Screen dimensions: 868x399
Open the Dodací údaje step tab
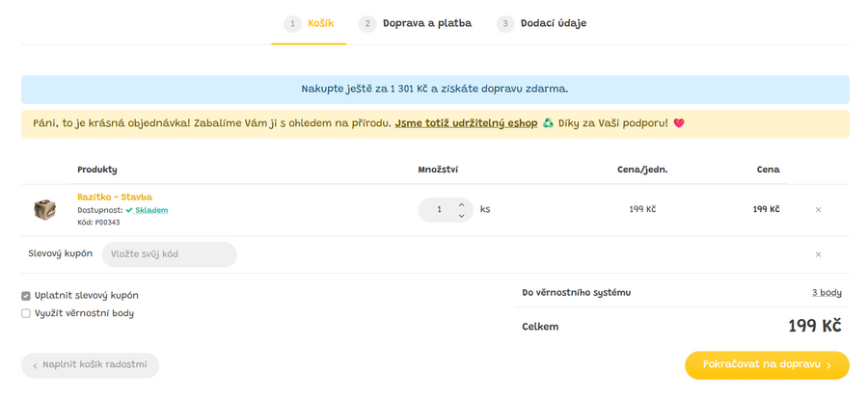pyautogui.click(x=542, y=23)
